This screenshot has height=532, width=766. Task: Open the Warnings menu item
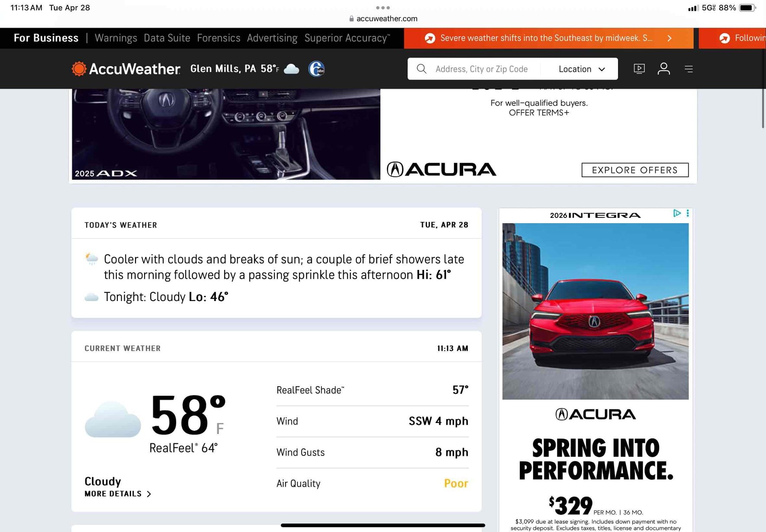[x=116, y=38]
